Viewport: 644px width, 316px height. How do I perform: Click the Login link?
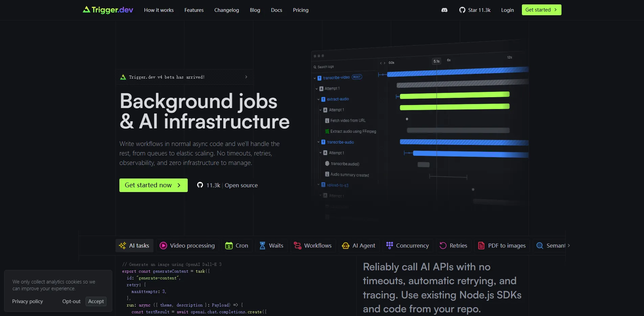[507, 10]
